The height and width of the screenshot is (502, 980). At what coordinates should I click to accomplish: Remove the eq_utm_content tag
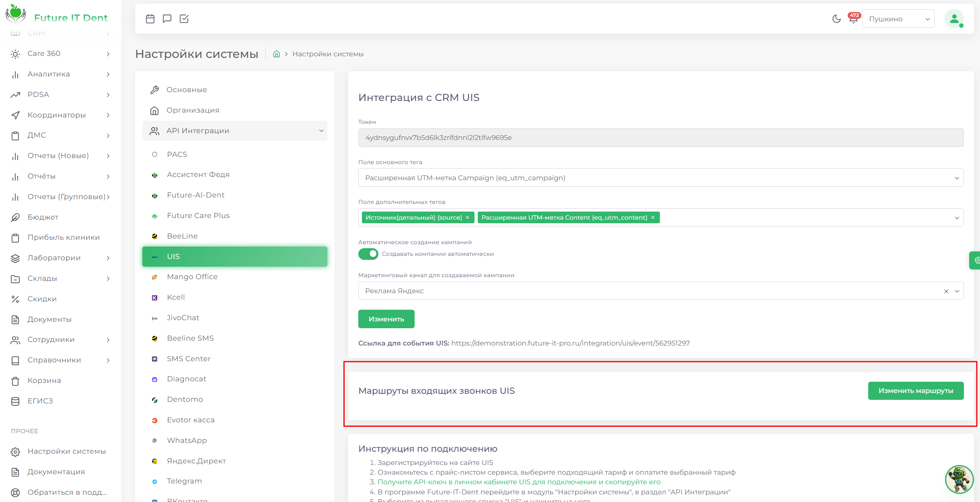point(653,218)
